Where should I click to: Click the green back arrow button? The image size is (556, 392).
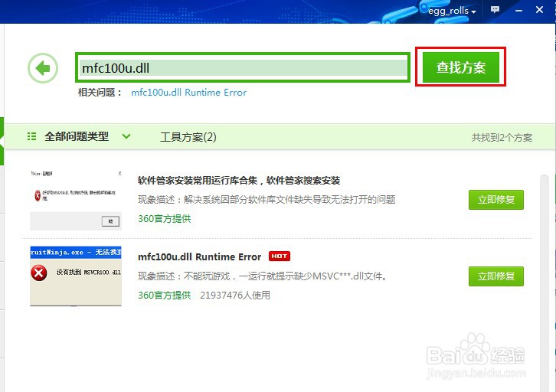pyautogui.click(x=43, y=68)
